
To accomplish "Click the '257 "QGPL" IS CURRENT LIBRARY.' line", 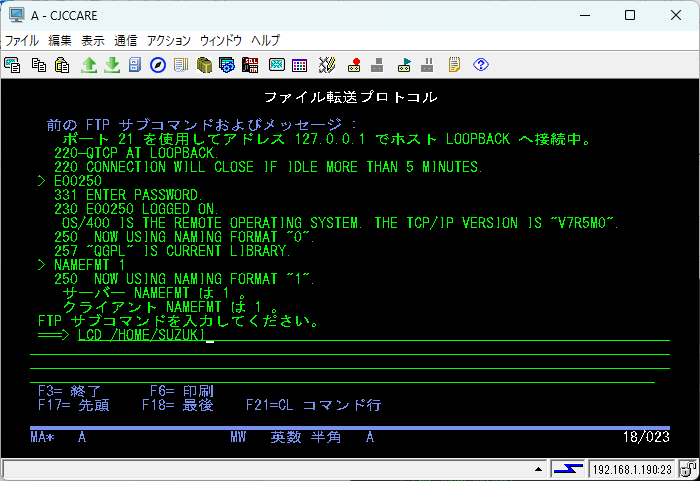I will click(172, 251).
